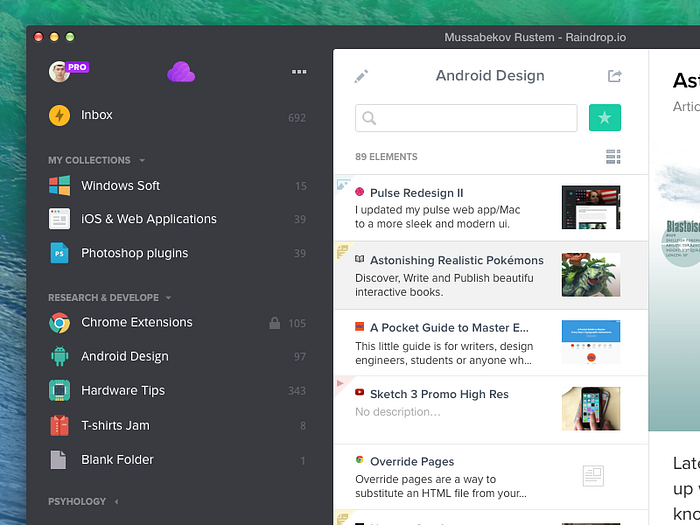Click the T-shirts Jam shirt icon

(59, 425)
